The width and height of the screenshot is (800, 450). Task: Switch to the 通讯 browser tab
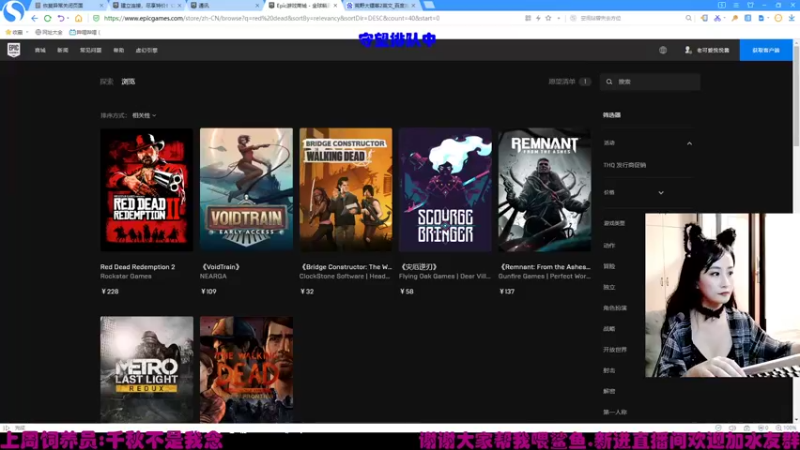coord(224,5)
